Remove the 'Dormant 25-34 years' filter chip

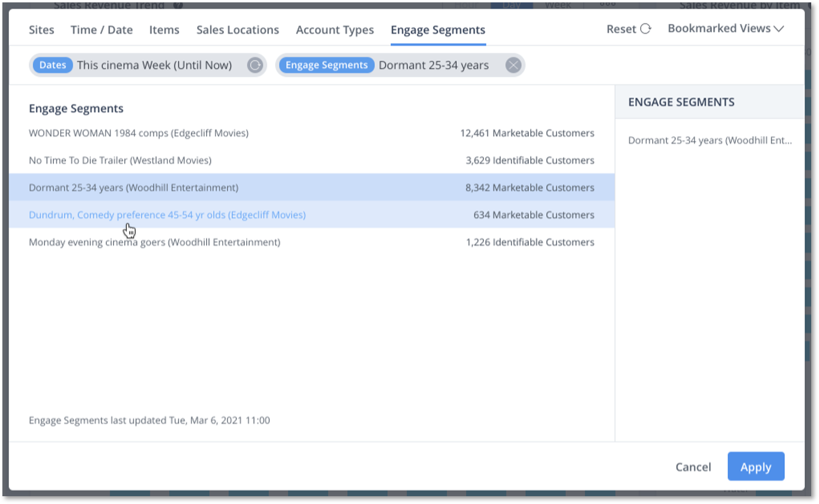513,65
